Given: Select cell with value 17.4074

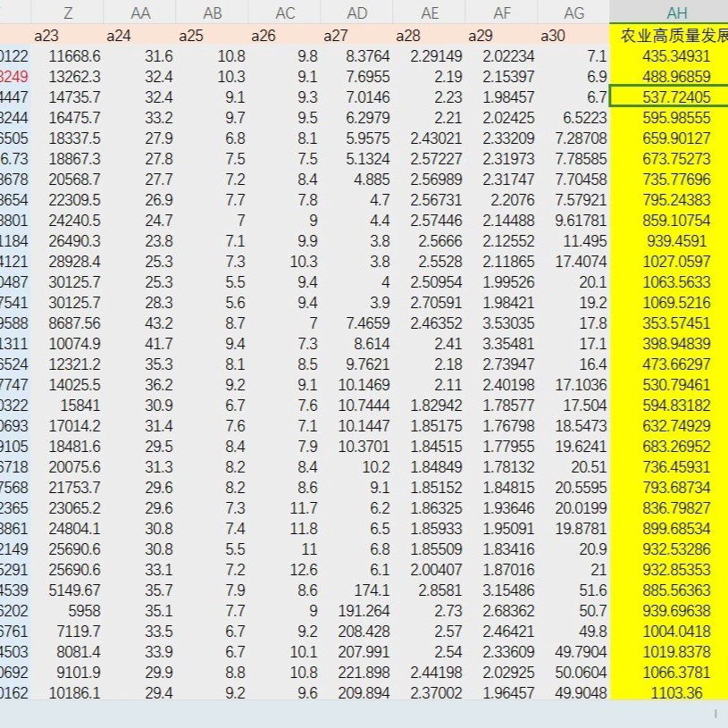Looking at the screenshot, I should pyautogui.click(x=573, y=262).
